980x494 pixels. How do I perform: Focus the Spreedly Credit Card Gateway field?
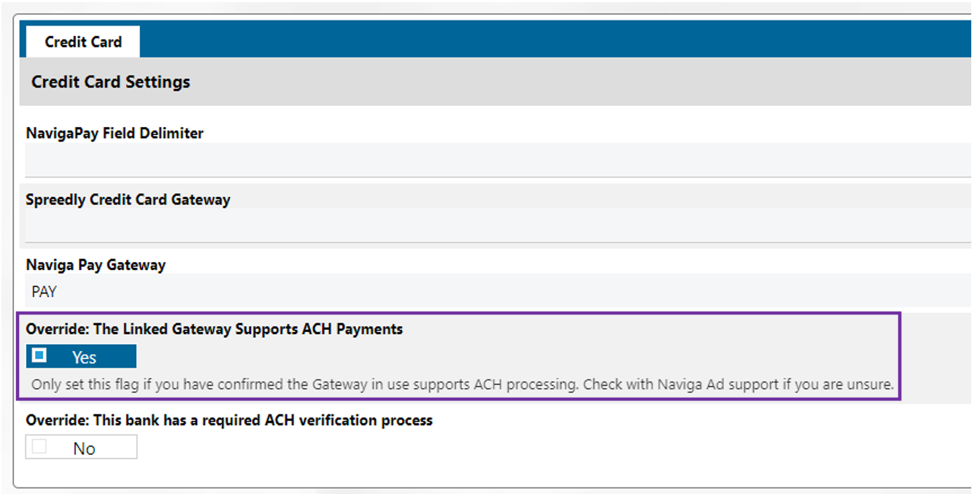[x=496, y=225]
